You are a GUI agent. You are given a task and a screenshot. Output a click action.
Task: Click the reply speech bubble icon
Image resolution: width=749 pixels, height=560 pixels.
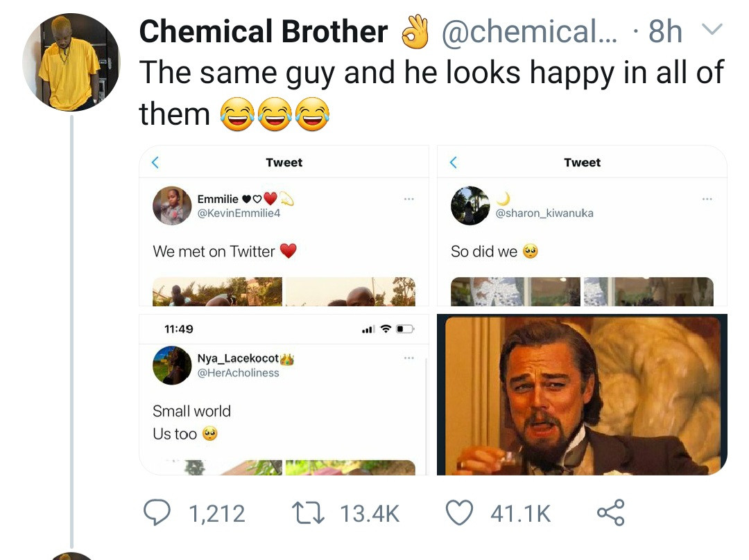click(156, 512)
